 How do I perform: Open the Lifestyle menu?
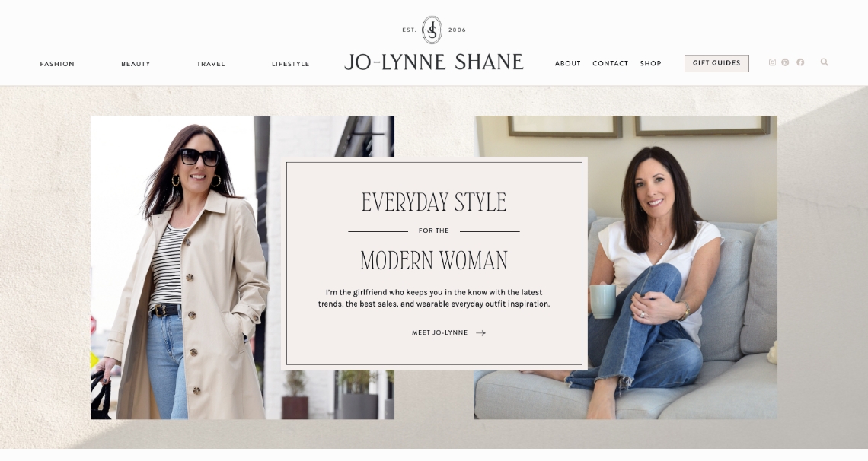(291, 64)
